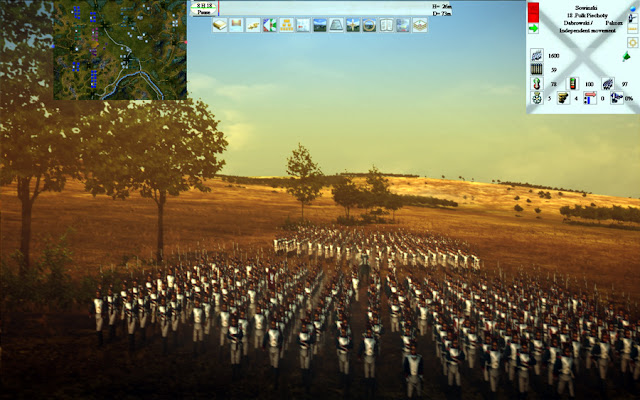The height and width of the screenshot is (400, 640).
Task: Click the red arrow blue bar icon
Action: click(x=590, y=98)
